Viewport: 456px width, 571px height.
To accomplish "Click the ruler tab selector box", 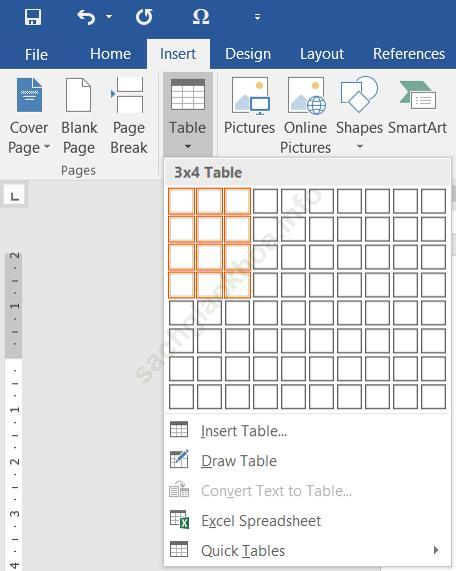I will [15, 197].
